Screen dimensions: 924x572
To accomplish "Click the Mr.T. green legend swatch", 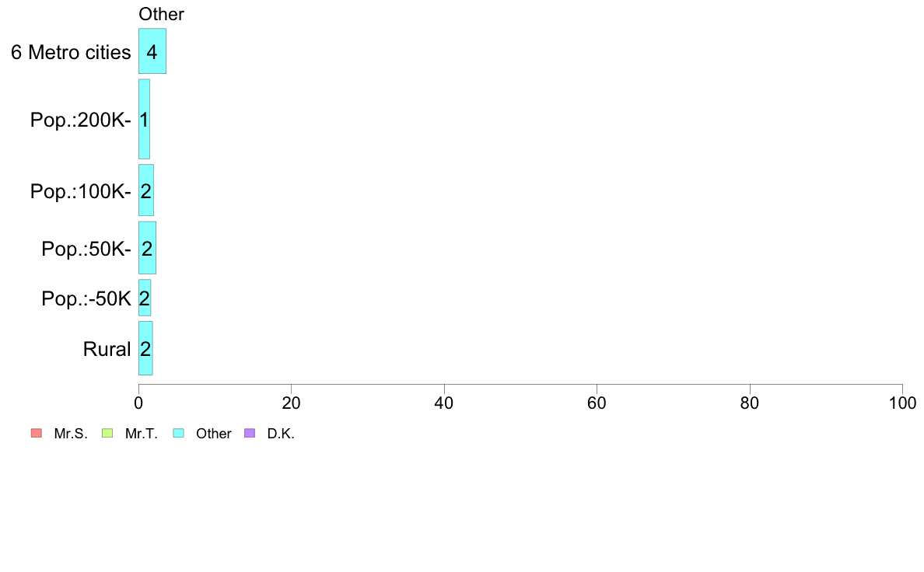I will tap(107, 434).
